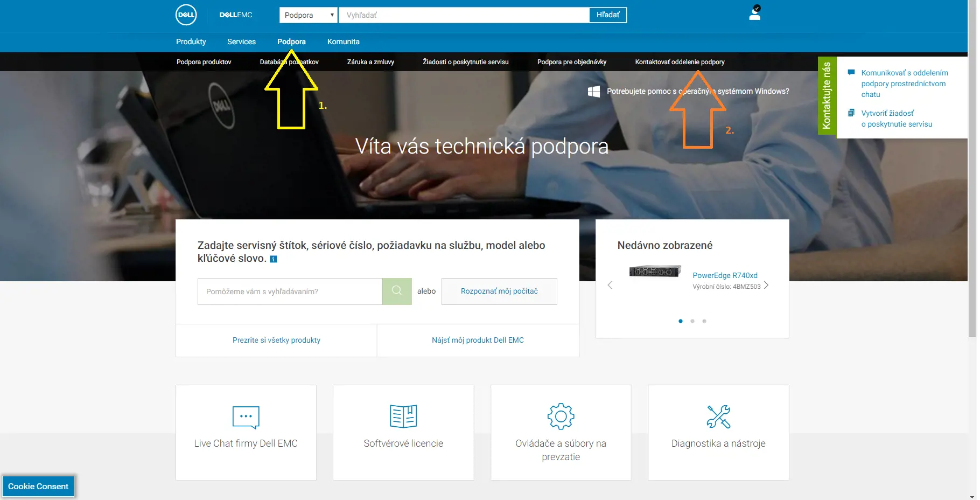The image size is (980, 500).
Task: Open the Live Chat firmy Dell EMC card
Action: pyautogui.click(x=246, y=432)
